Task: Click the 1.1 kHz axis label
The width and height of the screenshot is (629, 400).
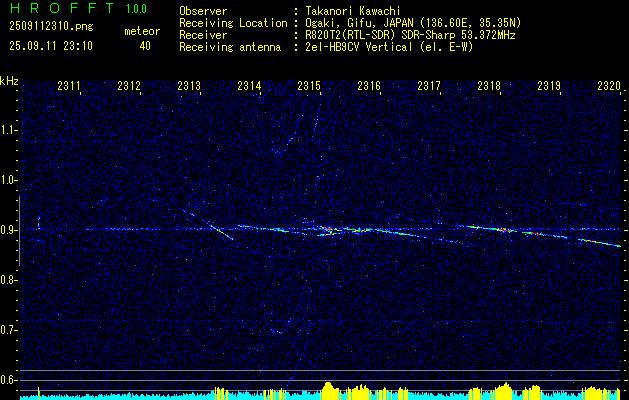Action: point(8,130)
